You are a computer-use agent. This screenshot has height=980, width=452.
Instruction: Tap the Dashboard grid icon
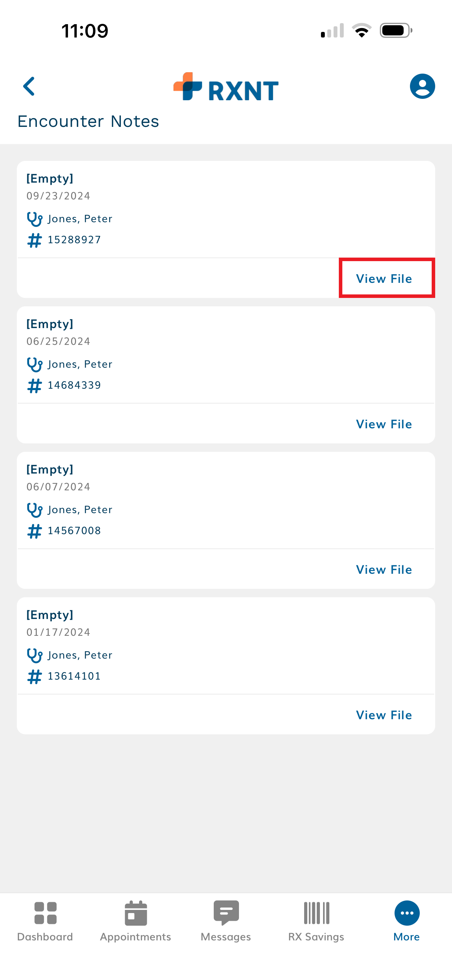point(45,913)
